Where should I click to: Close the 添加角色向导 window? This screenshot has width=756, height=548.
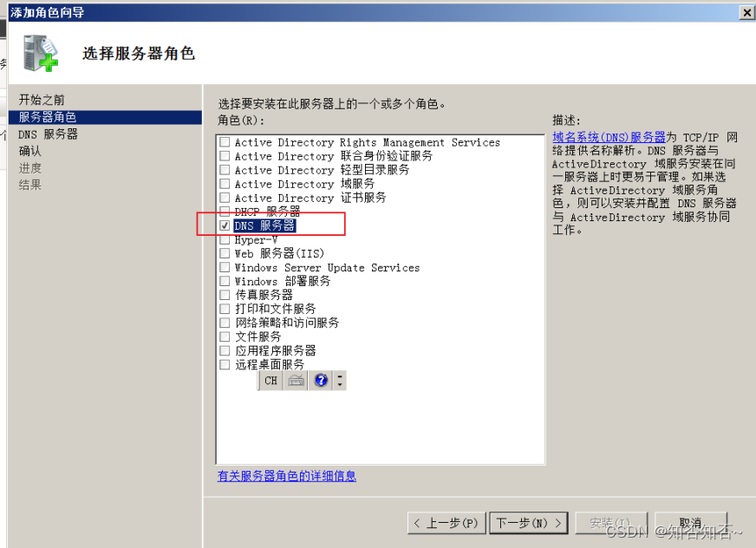pos(746,12)
